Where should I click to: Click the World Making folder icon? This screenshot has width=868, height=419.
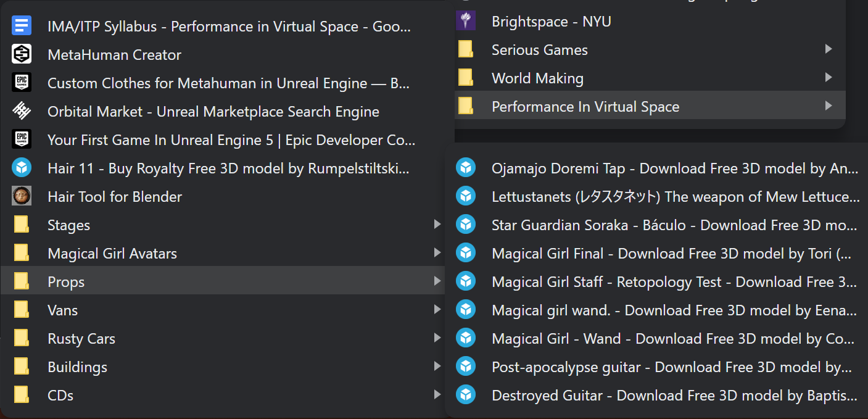[466, 78]
